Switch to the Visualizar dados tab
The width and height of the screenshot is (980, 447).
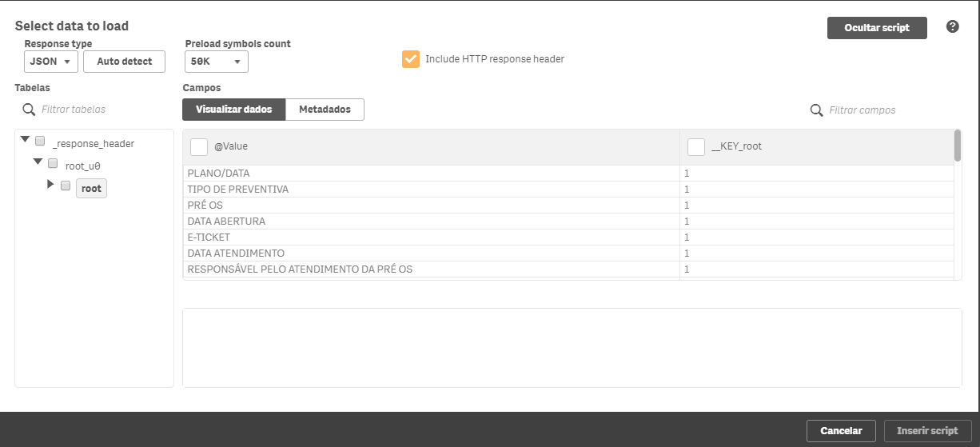pyautogui.click(x=233, y=110)
